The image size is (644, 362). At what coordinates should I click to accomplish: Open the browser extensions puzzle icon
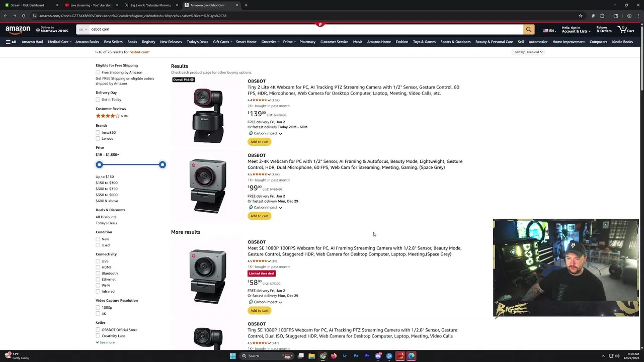(x=602, y=16)
